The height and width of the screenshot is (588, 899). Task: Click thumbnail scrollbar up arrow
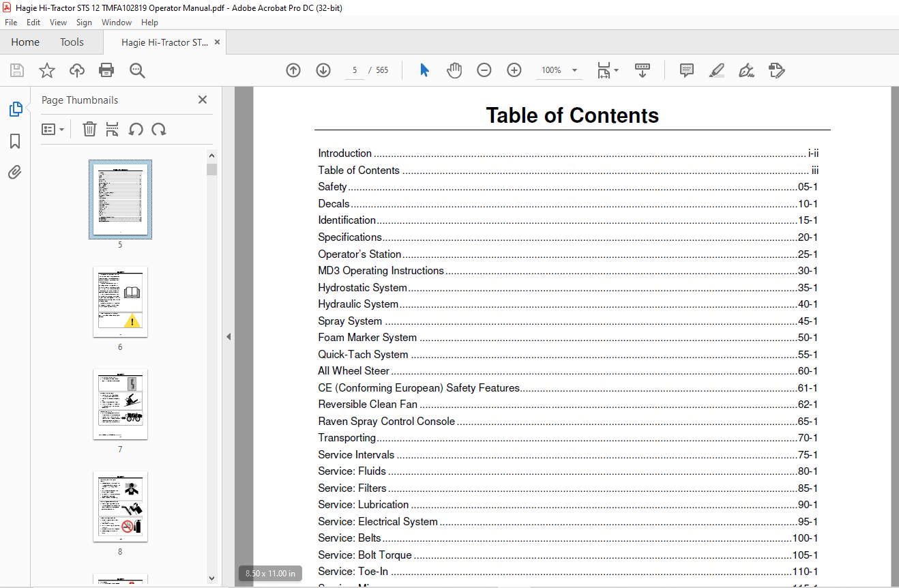(x=211, y=156)
